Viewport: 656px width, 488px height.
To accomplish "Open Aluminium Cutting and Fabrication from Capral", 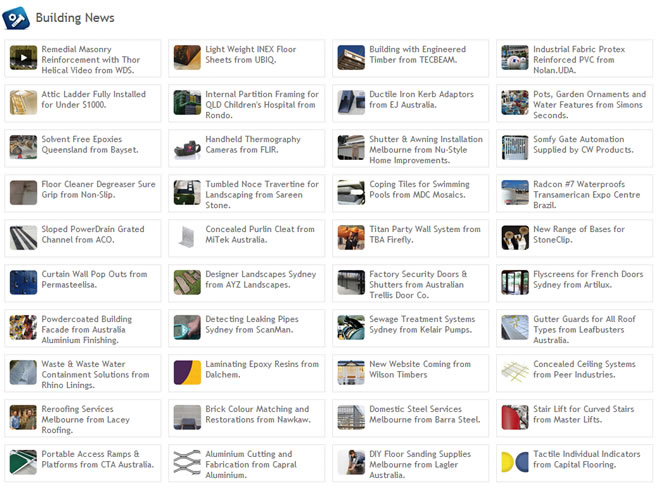I will 251,465.
